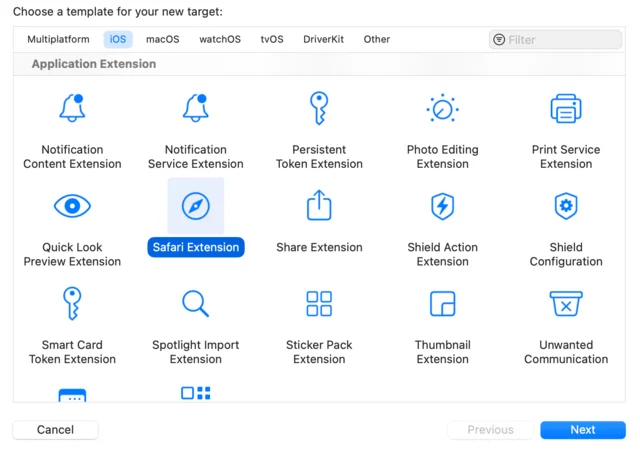This screenshot has width=640, height=451.
Task: Click the 'Notification Service Extension' label
Action: [x=196, y=157]
